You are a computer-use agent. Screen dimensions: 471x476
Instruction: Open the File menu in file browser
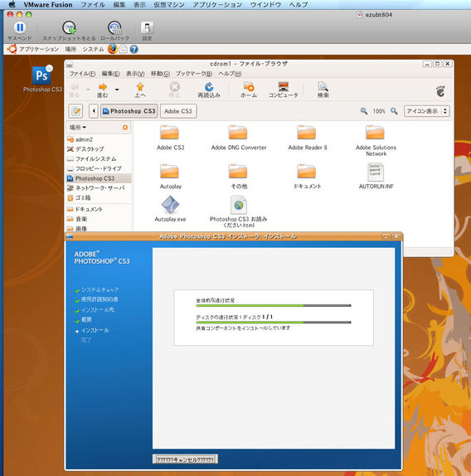pyautogui.click(x=82, y=74)
